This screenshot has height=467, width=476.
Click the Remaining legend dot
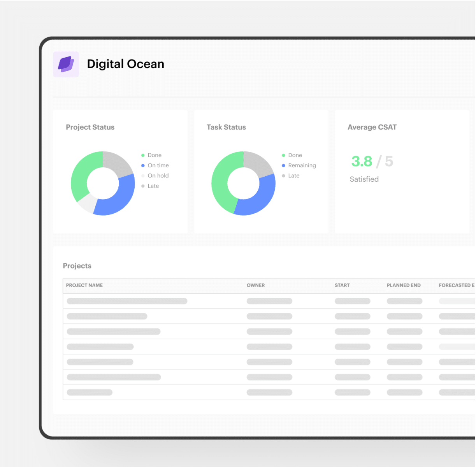tap(284, 165)
